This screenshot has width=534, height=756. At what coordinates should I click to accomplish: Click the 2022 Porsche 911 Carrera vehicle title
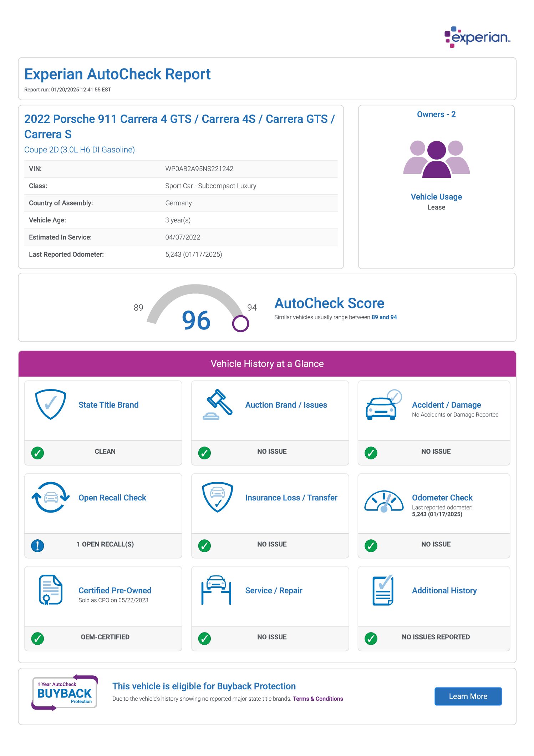tap(179, 126)
